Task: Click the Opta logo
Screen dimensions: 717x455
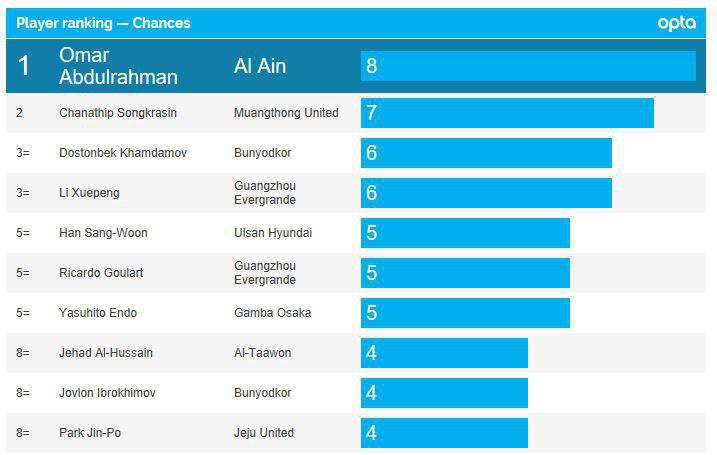Action: click(677, 23)
